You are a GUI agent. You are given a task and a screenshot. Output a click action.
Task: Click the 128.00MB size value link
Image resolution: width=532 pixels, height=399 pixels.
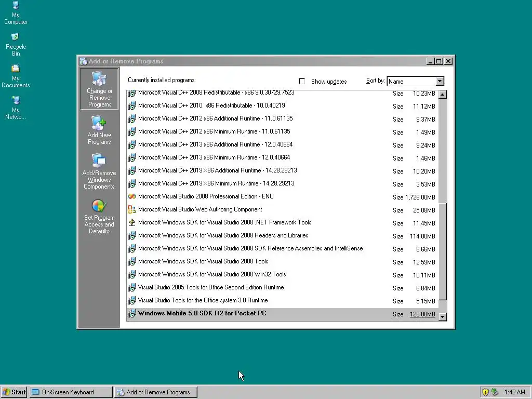pyautogui.click(x=422, y=314)
